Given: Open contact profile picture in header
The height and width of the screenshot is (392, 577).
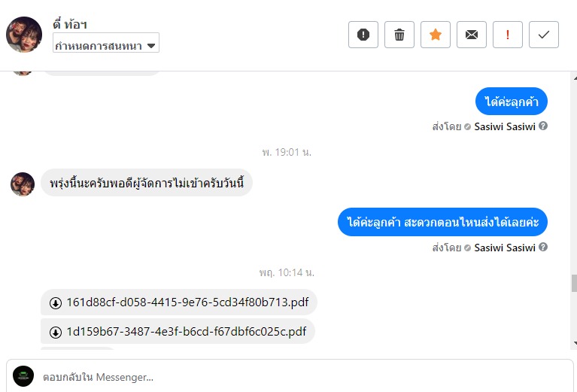Looking at the screenshot, I should click(23, 35).
